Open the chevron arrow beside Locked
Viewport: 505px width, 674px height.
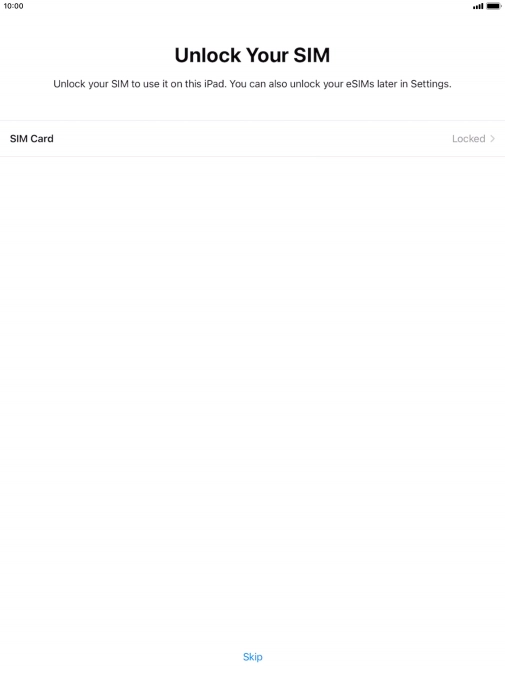pos(493,138)
